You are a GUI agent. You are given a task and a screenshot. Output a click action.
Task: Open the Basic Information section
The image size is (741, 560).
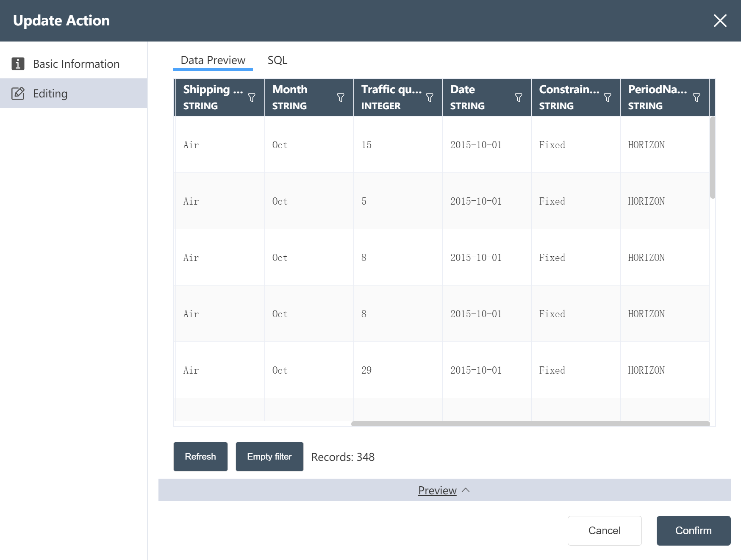tap(76, 64)
